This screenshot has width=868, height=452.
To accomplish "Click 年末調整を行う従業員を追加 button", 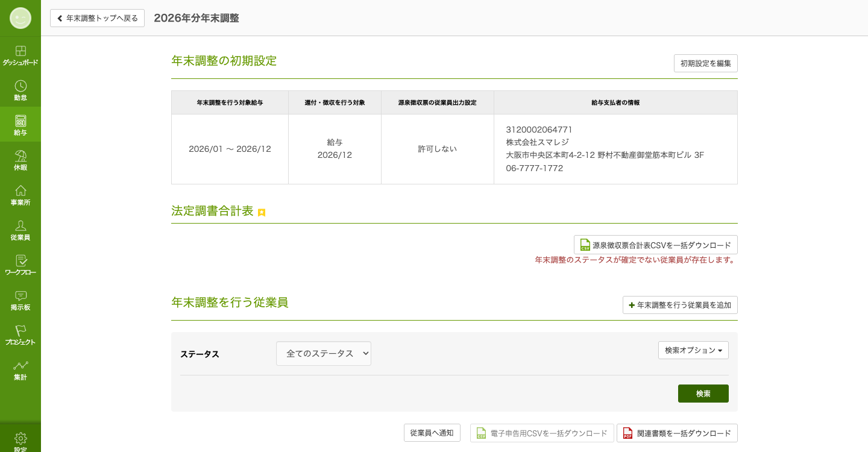I will pyautogui.click(x=680, y=305).
